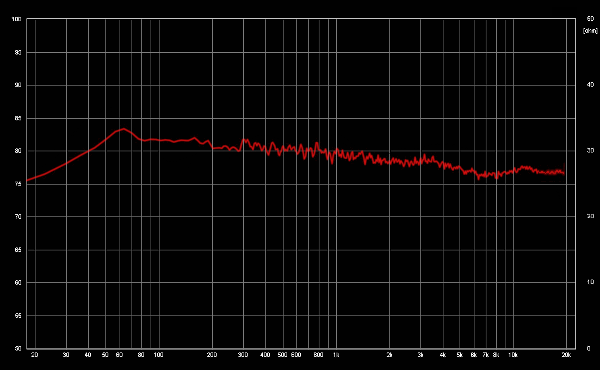Click the red trace's end near 20k

point(564,173)
